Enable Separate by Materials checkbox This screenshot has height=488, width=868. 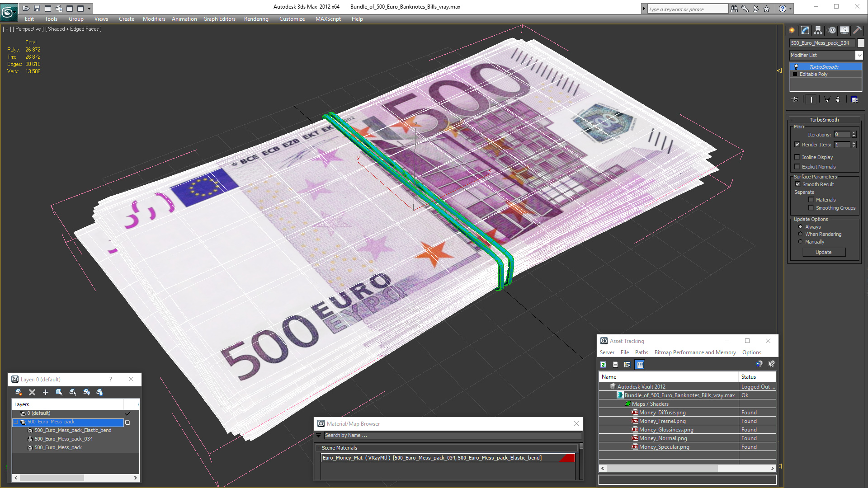click(811, 200)
